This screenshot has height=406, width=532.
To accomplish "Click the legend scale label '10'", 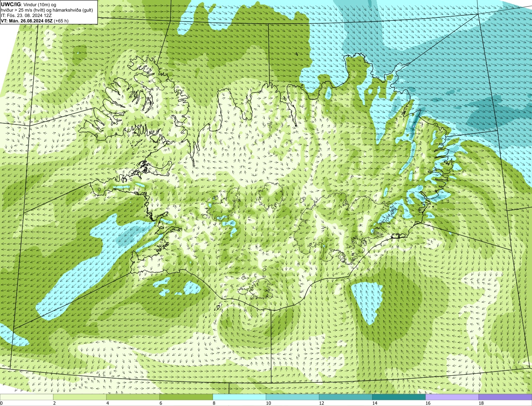I will tap(268, 403).
